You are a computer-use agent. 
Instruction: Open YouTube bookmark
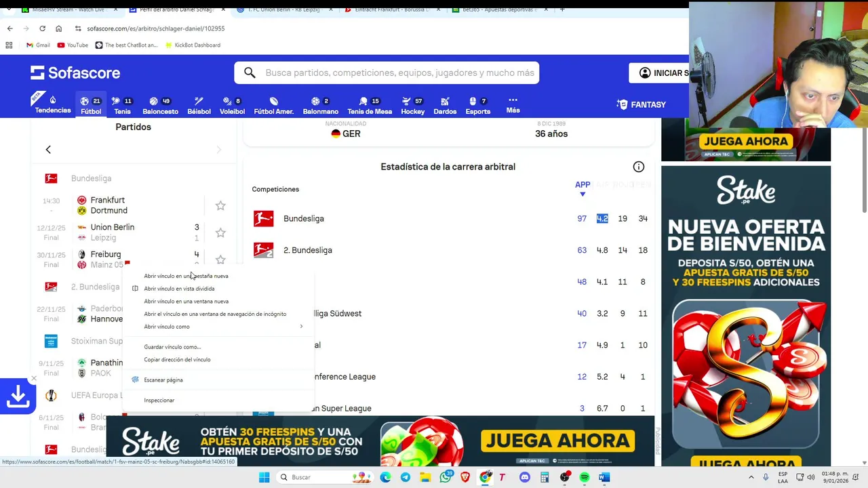(x=73, y=45)
